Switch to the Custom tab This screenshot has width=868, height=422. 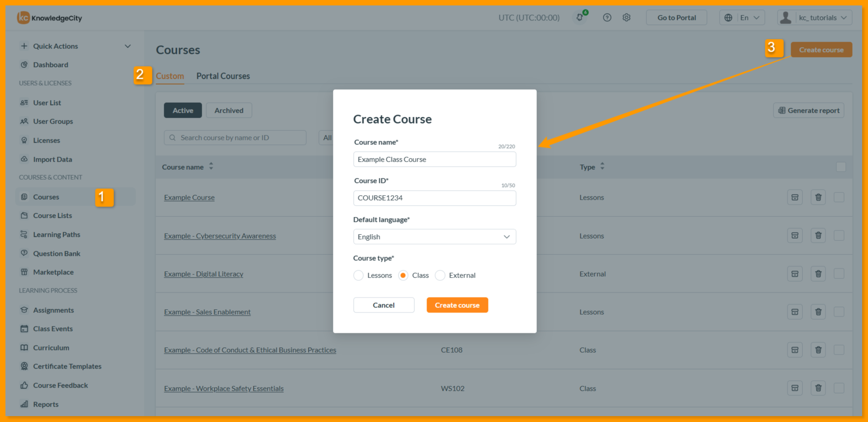(170, 76)
